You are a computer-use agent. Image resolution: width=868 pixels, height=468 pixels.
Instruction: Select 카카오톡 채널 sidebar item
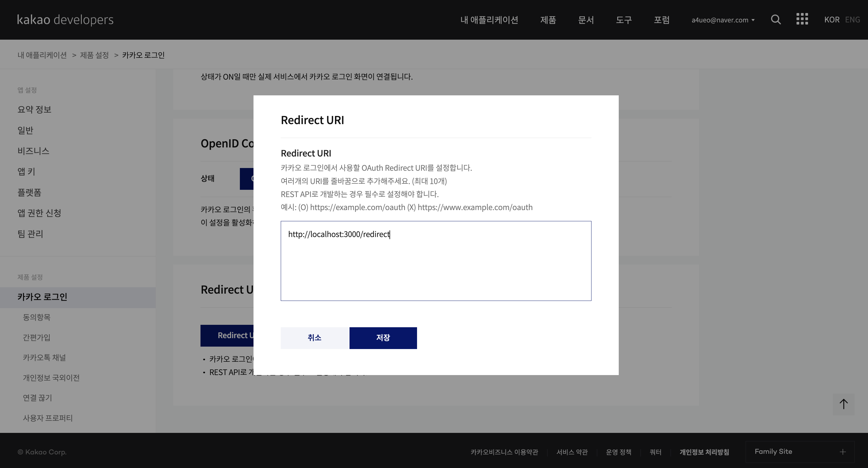pos(44,358)
